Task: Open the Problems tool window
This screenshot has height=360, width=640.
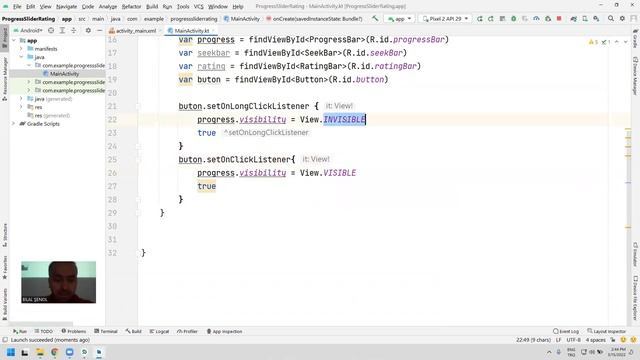Action: tap(74, 331)
